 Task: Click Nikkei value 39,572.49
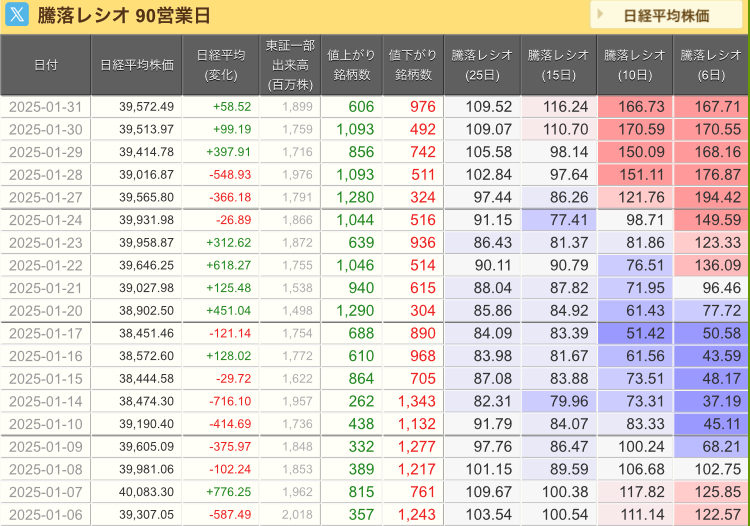(146, 107)
